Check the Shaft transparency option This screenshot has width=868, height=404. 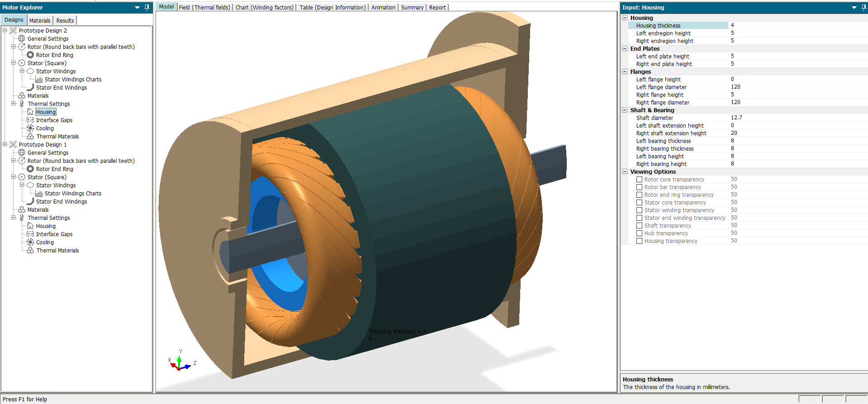(640, 226)
